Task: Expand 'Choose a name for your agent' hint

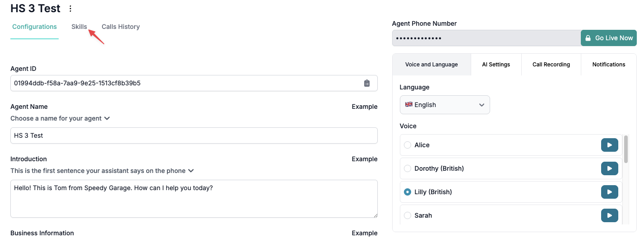Action: 107,118
